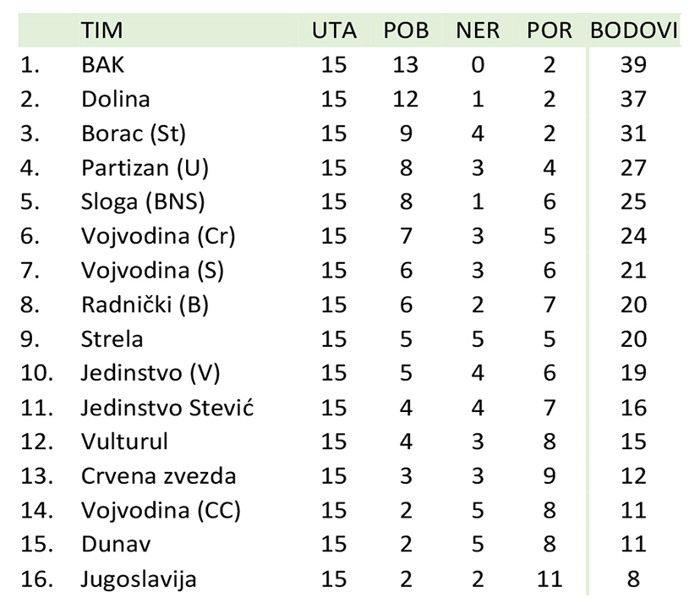Click the TIM column header
The height and width of the screenshot is (609, 700).
click(x=101, y=30)
